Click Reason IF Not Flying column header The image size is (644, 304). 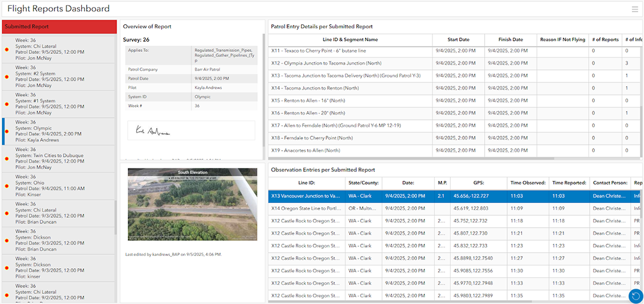tap(563, 40)
